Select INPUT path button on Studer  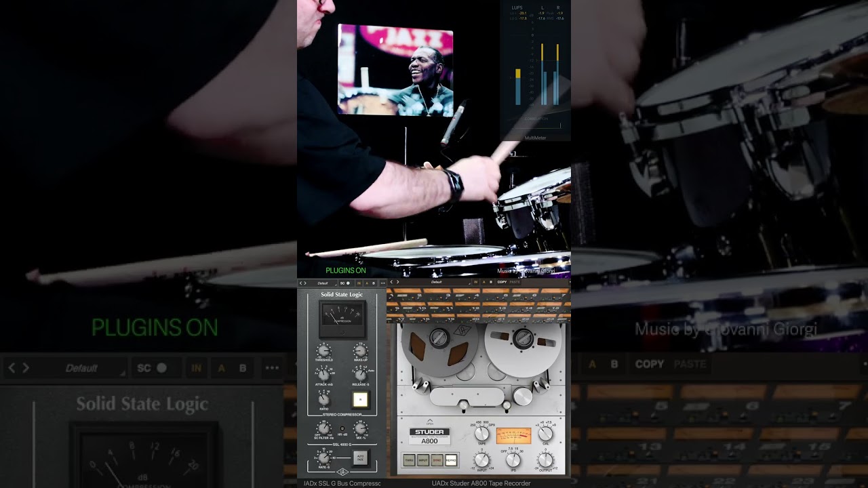423,460
